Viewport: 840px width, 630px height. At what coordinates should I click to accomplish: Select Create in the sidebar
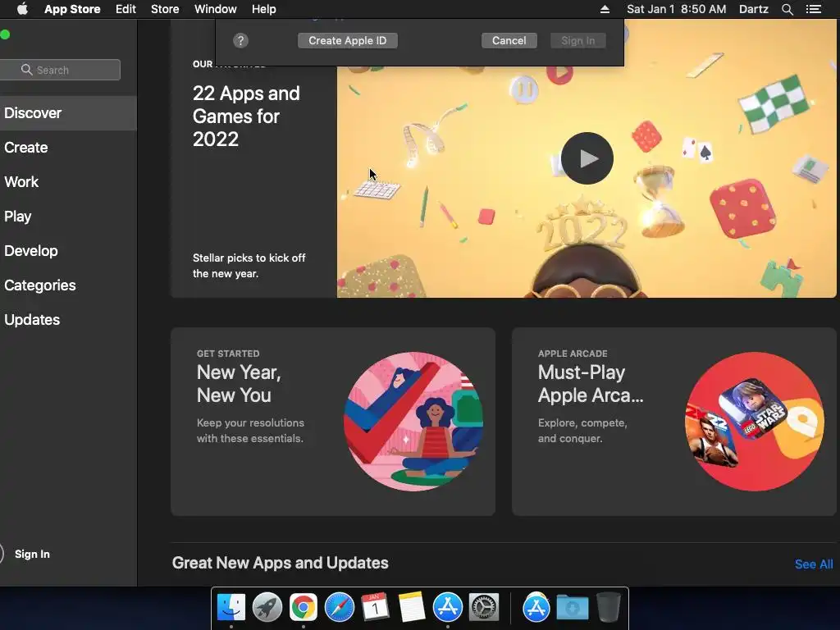[x=68, y=148]
